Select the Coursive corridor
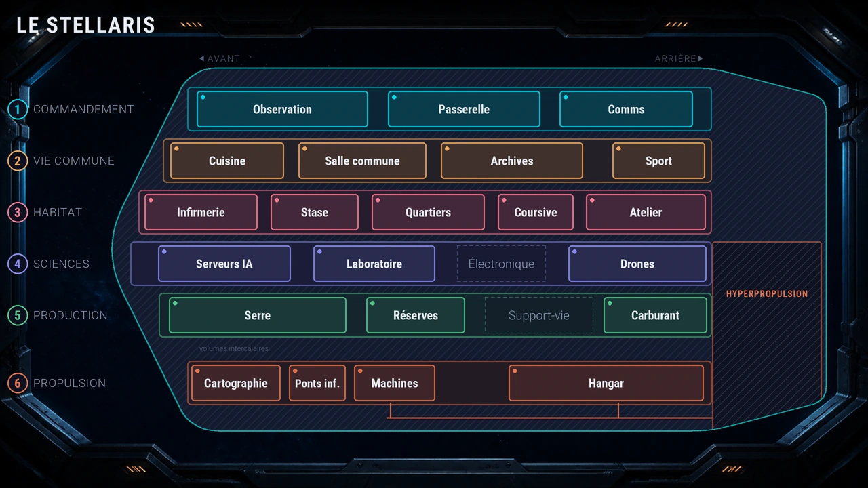868x488 pixels. [536, 212]
